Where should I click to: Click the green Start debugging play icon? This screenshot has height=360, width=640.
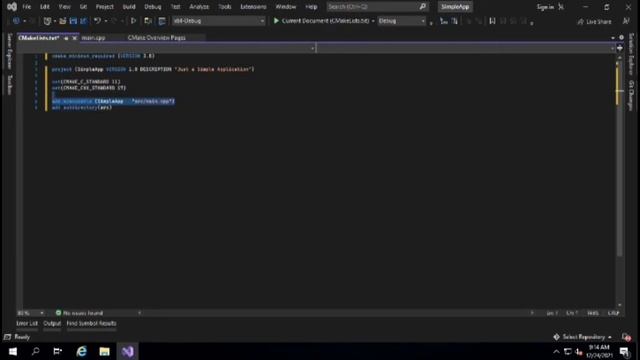[276, 21]
